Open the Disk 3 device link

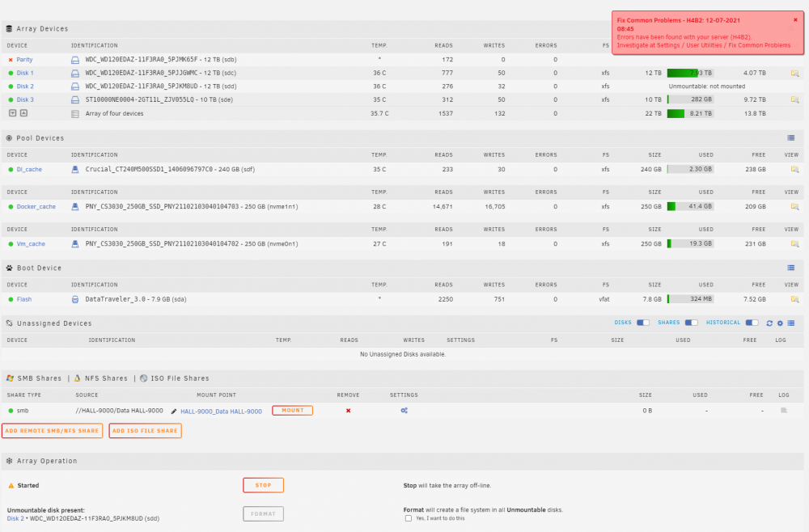[25, 100]
